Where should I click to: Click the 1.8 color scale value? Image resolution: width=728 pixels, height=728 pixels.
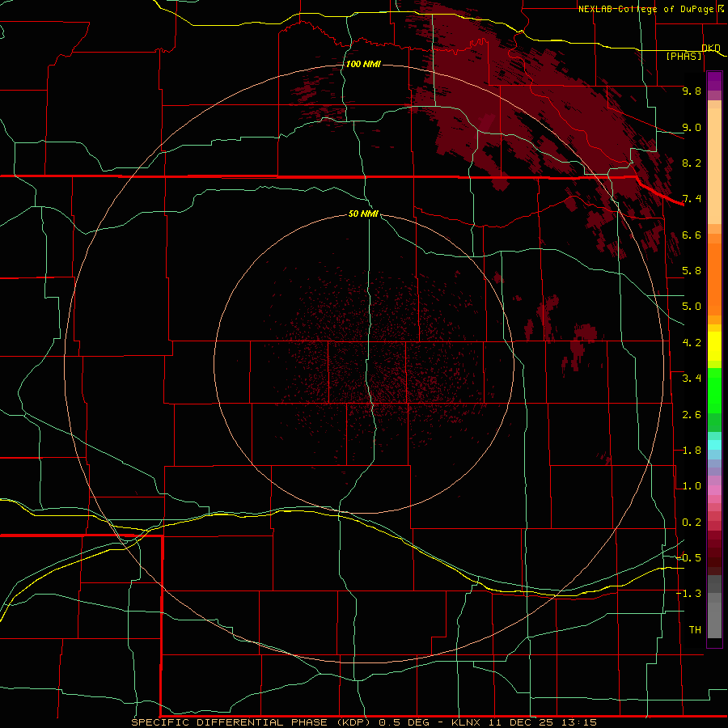point(692,451)
